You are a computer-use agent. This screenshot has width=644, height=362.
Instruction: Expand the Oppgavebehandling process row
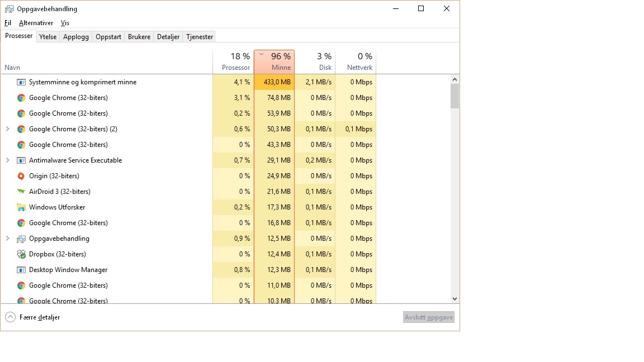coord(7,239)
